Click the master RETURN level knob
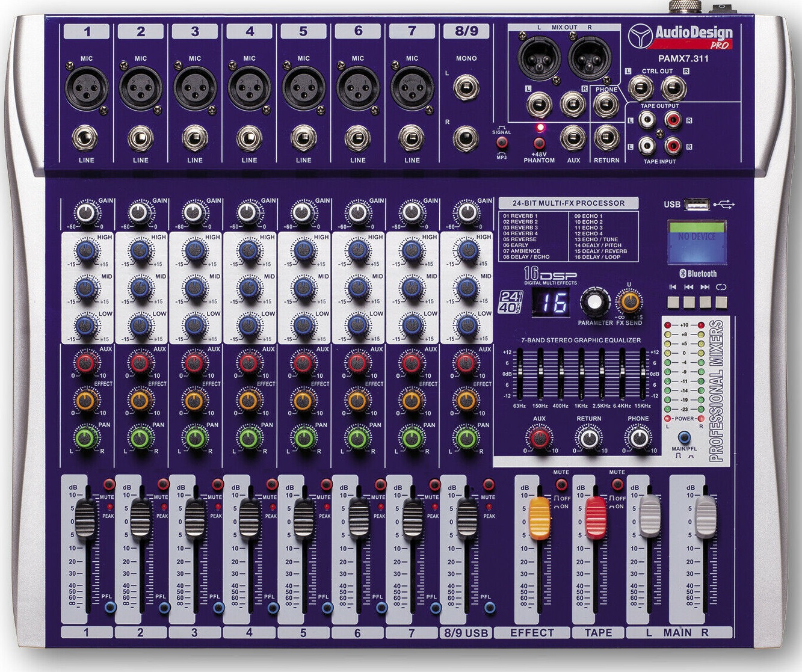 tap(588, 437)
